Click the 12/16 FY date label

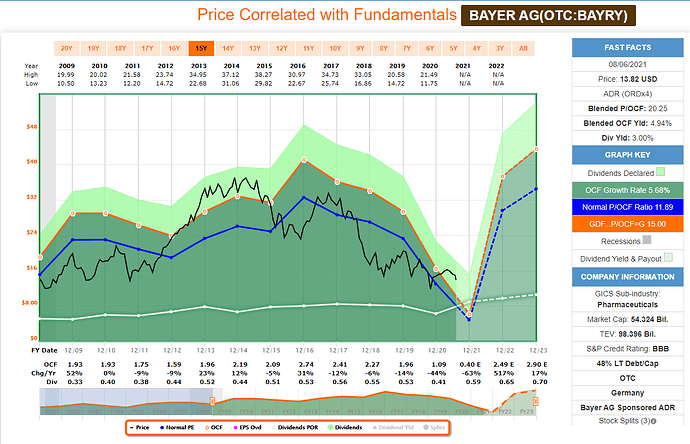tap(305, 351)
